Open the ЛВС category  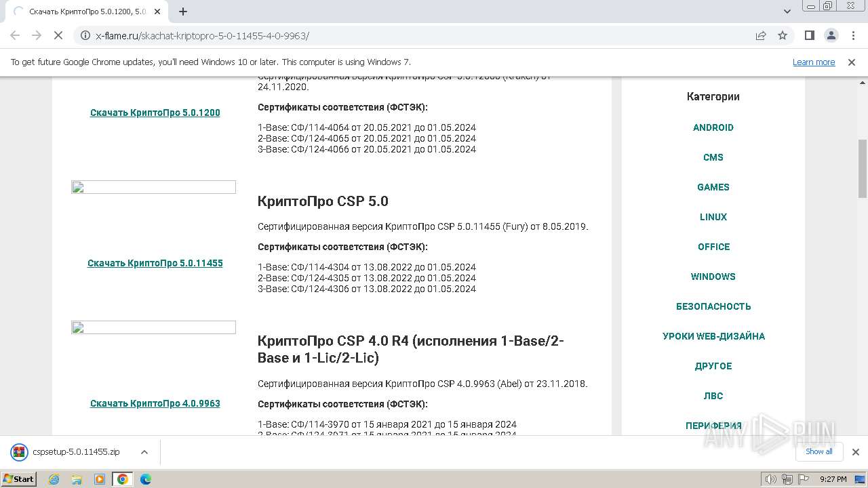click(x=713, y=396)
